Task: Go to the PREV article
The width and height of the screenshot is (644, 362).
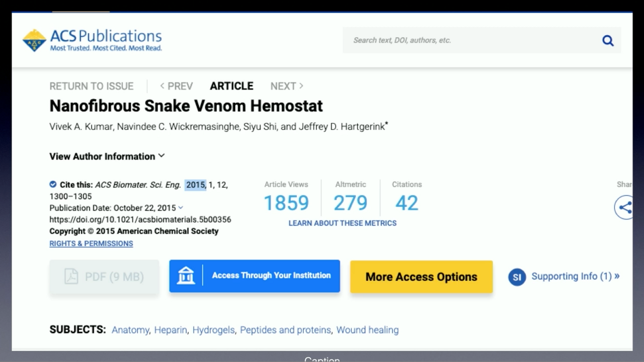Action: point(176,86)
